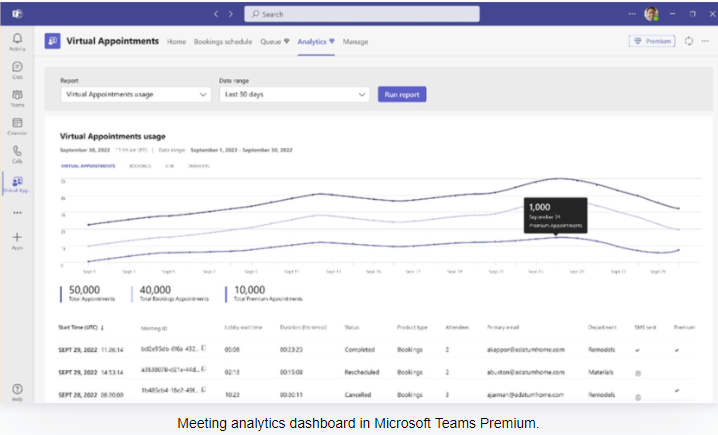This screenshot has width=718, height=435.
Task: Open Teams icon in left rail
Action: coord(17,98)
